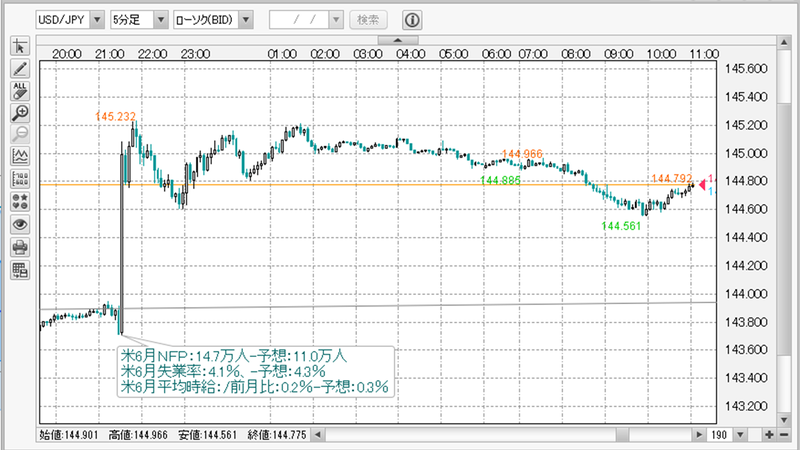
Task: Click the date input field
Action: pos(299,20)
